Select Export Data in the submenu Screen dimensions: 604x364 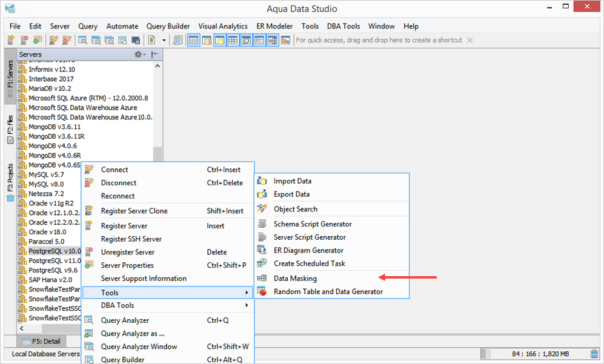291,194
